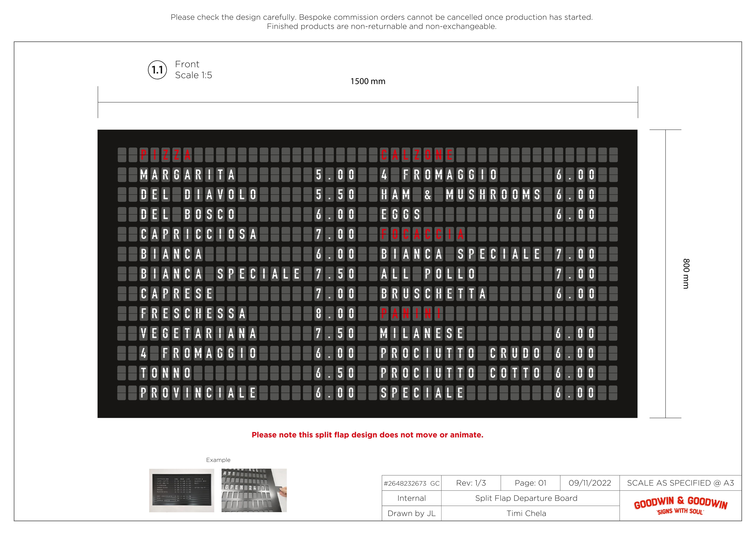Click the '1500 mm' width dimension
Image resolution: width=756 pixels, height=535 pixels.
tap(368, 81)
